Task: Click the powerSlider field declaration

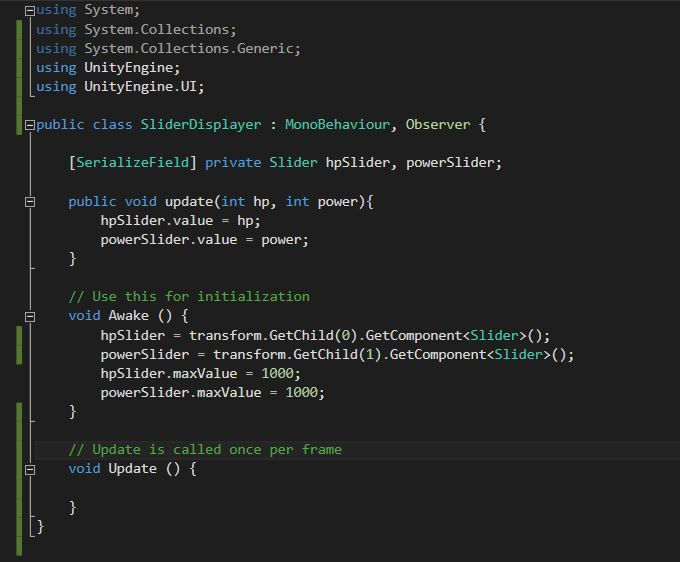Action: coord(450,163)
